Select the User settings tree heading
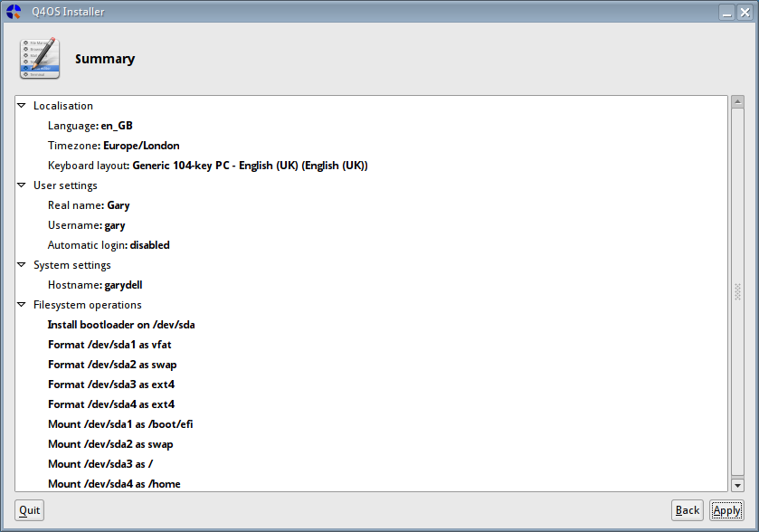The width and height of the screenshot is (759, 532). pos(65,185)
